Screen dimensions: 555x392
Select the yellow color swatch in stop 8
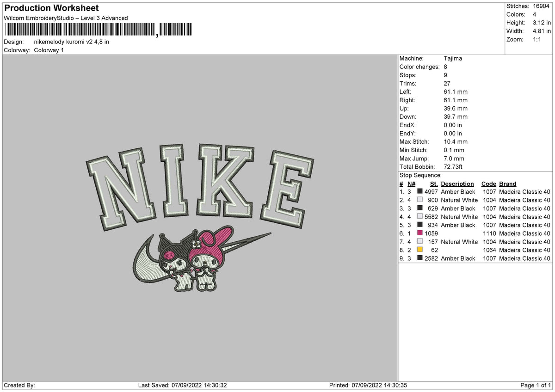click(420, 250)
